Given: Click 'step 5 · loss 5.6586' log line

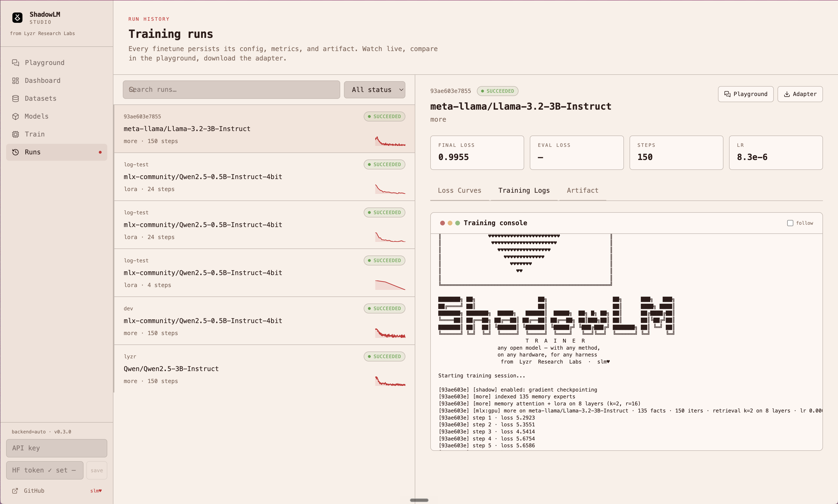Looking at the screenshot, I should [487, 446].
